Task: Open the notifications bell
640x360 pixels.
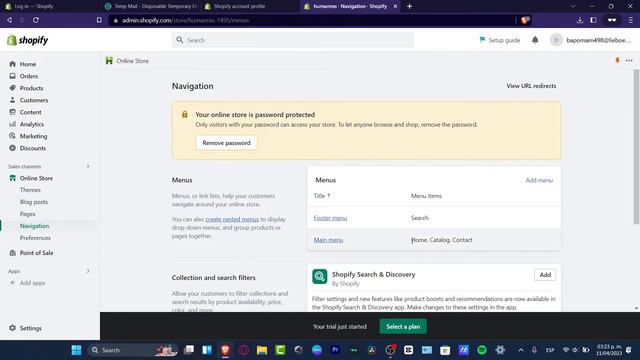Action: (x=535, y=40)
